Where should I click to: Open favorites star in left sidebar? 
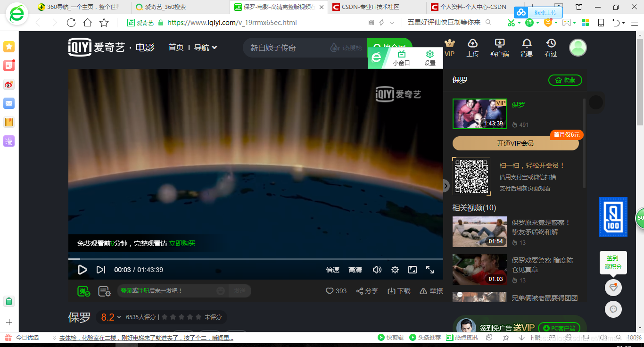9,47
